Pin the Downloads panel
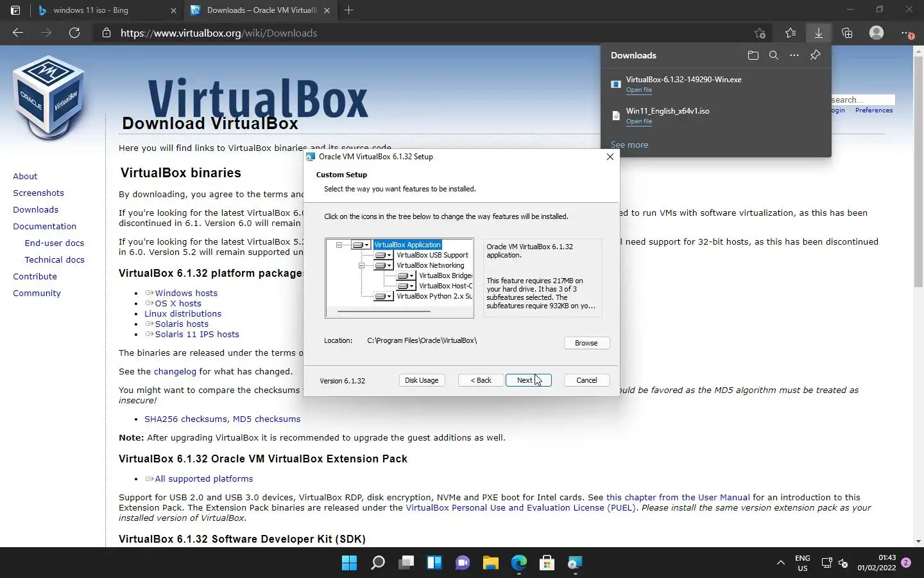Viewport: 924px width, 578px height. coord(815,55)
